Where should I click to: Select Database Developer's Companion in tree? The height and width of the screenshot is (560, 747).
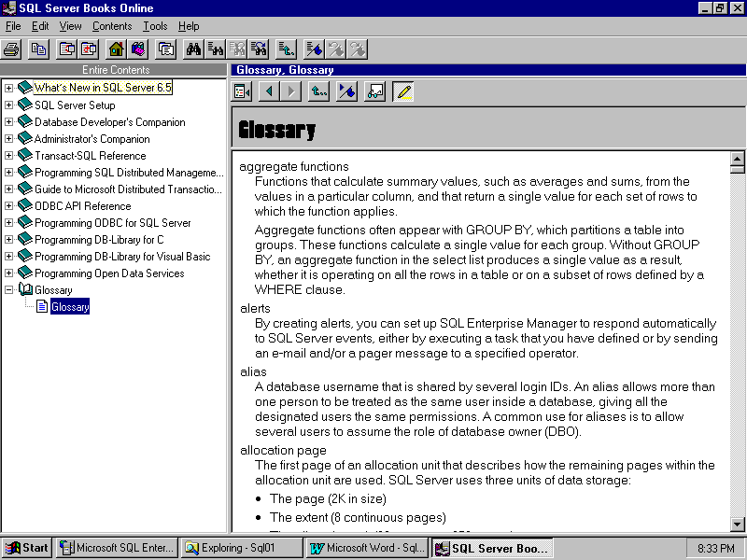coord(109,122)
